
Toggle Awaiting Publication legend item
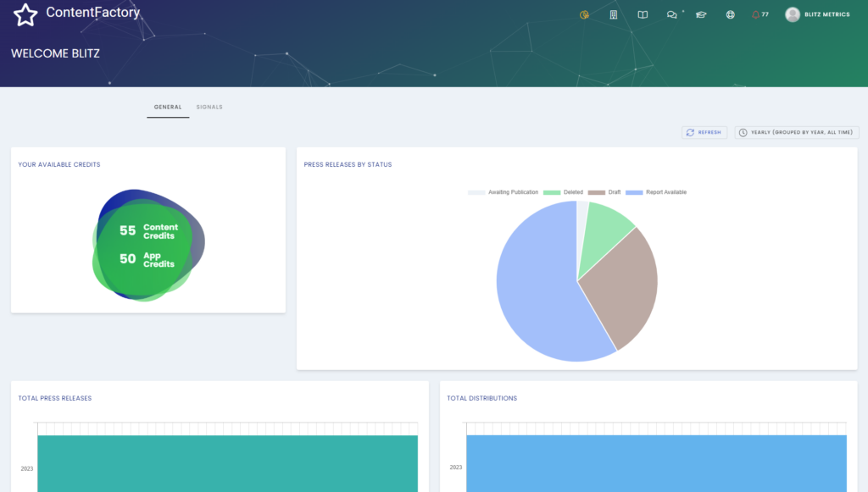click(x=504, y=192)
